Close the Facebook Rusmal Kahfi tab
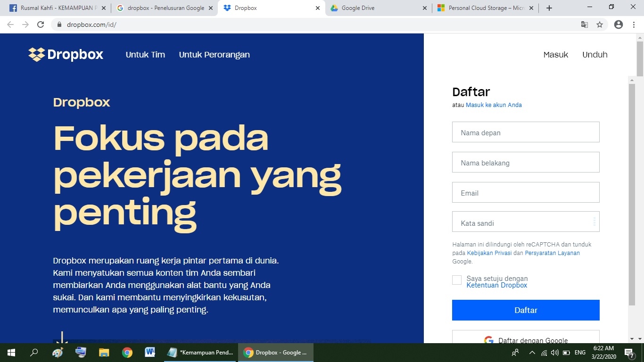The image size is (644, 362). [103, 8]
